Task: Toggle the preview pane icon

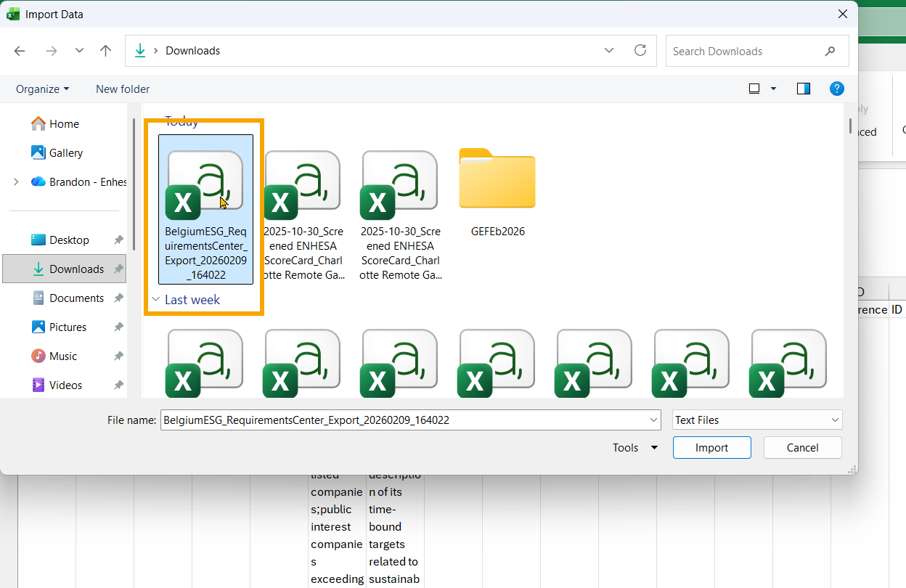Action: [x=804, y=89]
